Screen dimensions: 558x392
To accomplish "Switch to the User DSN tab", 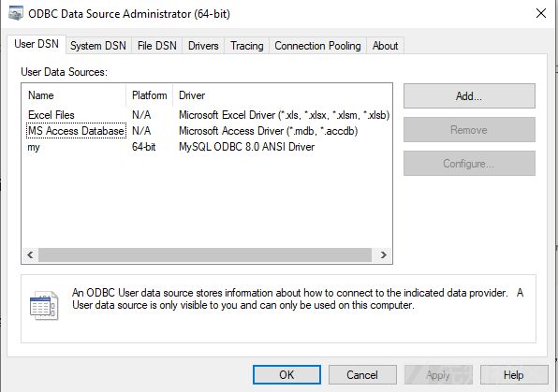I will click(x=37, y=44).
